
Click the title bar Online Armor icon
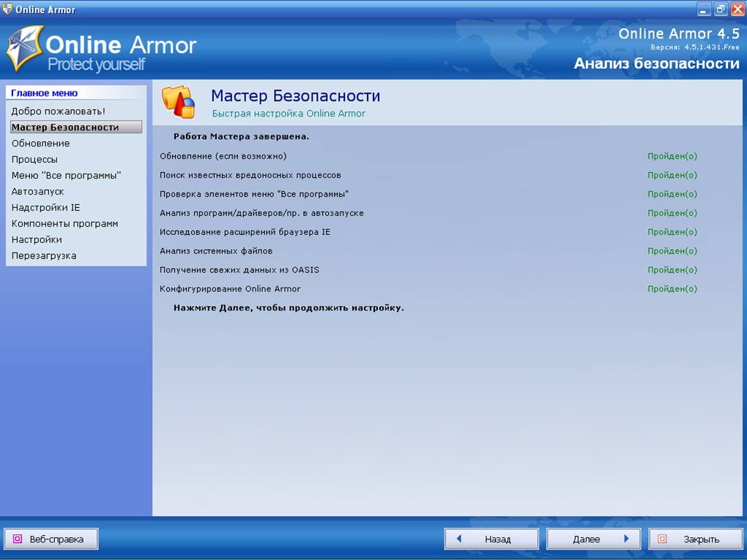(7, 9)
